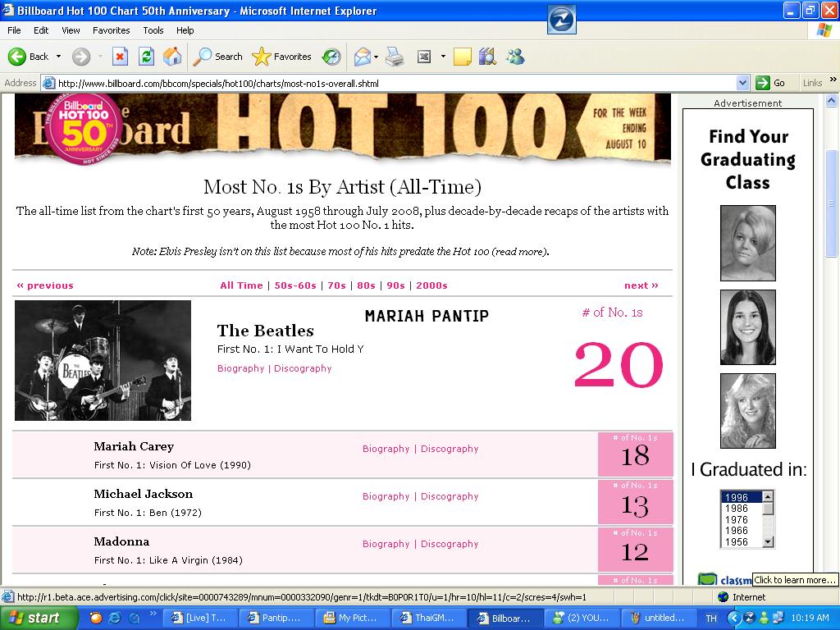Image resolution: width=840 pixels, height=630 pixels.
Task: Expand the Links toolbar chevron
Action: (833, 80)
